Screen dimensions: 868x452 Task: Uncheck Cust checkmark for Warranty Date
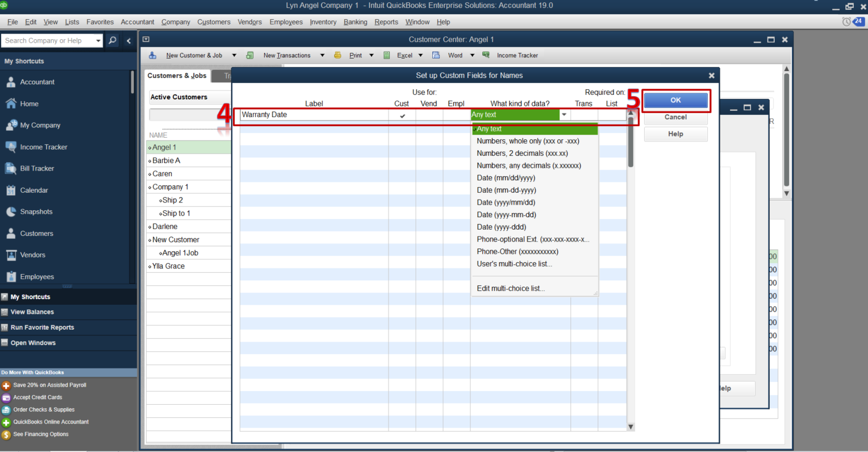[x=402, y=115]
